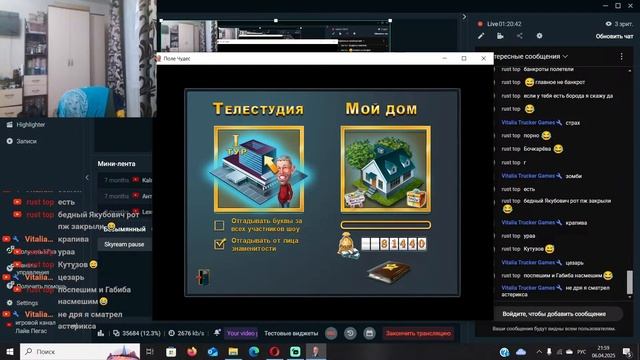
Task: Click the taskbar Поиск search box
Action: pos(80,351)
